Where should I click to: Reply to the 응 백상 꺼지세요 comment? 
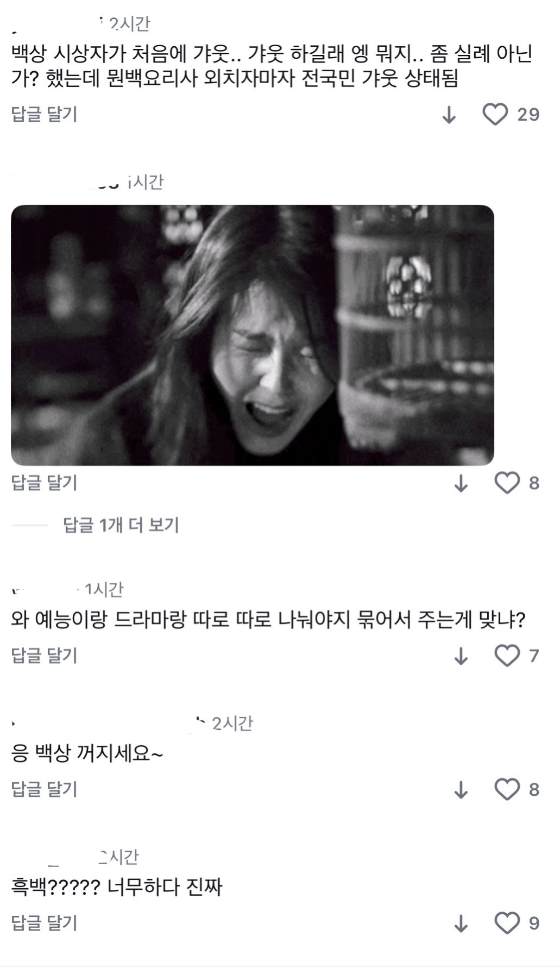(x=45, y=789)
